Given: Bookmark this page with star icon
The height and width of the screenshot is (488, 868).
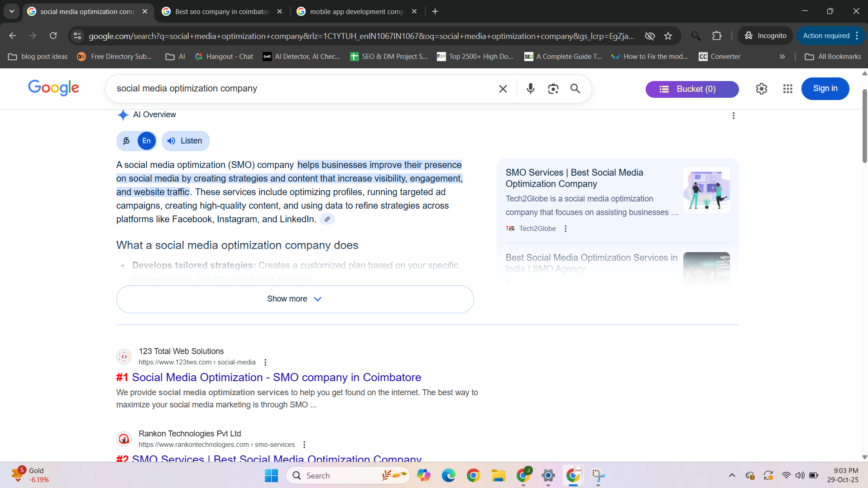Looking at the screenshot, I should 668,36.
